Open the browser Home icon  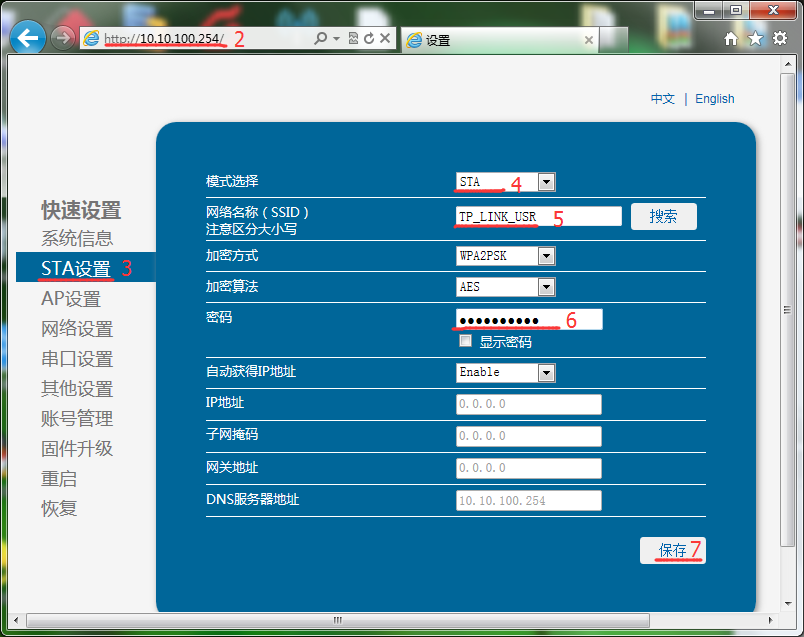tap(731, 39)
